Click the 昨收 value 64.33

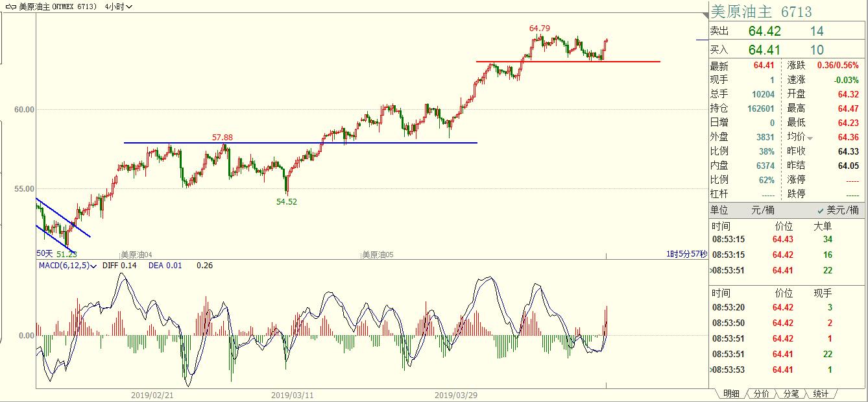849,152
